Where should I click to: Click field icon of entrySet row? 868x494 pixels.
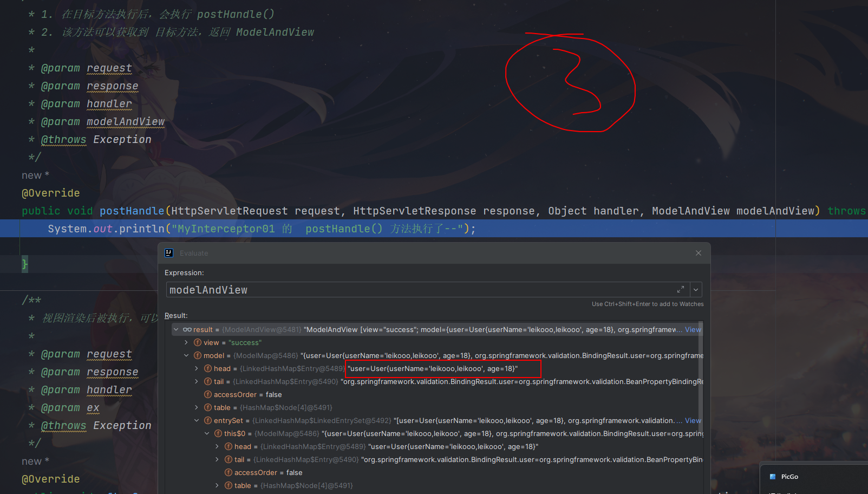208,420
